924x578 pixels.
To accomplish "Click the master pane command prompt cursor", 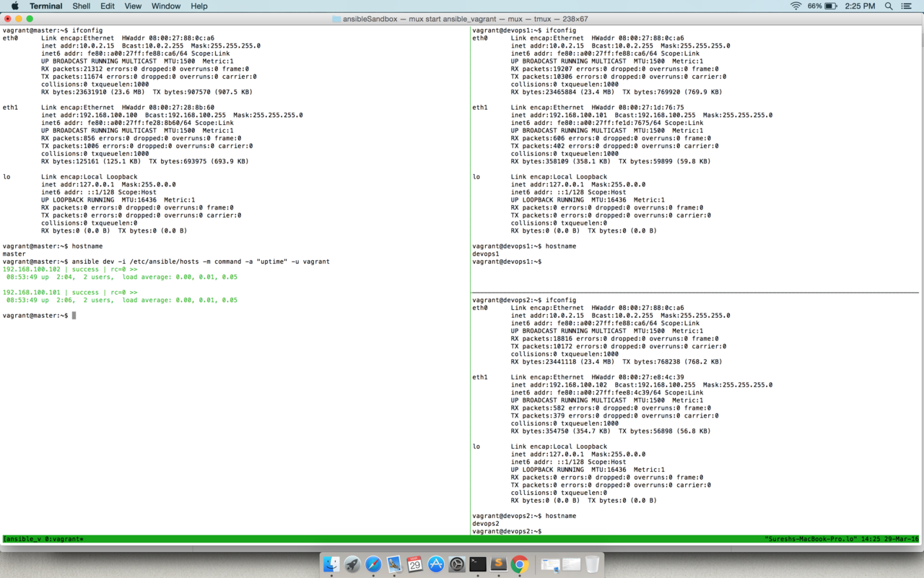I will coord(74,316).
